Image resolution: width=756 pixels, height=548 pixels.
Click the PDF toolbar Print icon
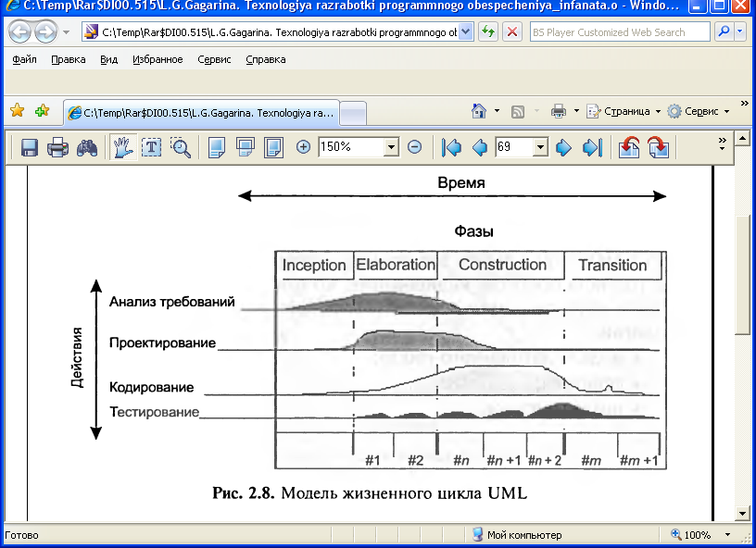click(x=57, y=147)
